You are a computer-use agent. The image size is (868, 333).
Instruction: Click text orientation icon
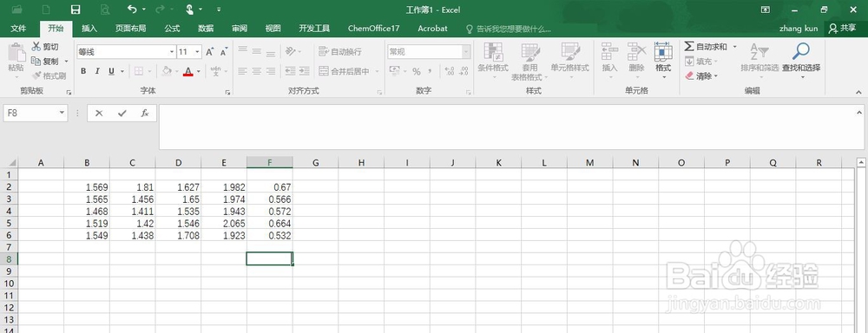290,51
